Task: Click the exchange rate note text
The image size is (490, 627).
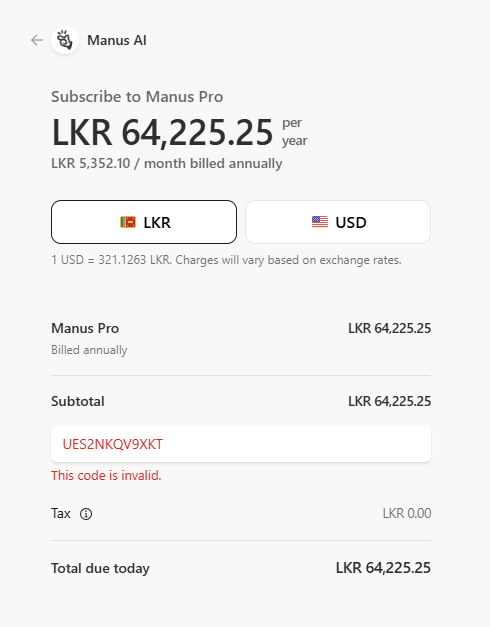Action: pos(226,260)
